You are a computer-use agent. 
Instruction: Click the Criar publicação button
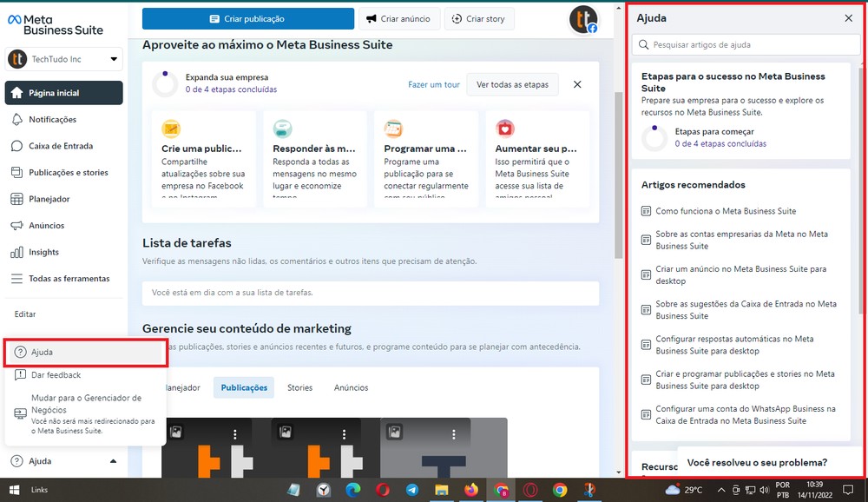click(x=247, y=18)
